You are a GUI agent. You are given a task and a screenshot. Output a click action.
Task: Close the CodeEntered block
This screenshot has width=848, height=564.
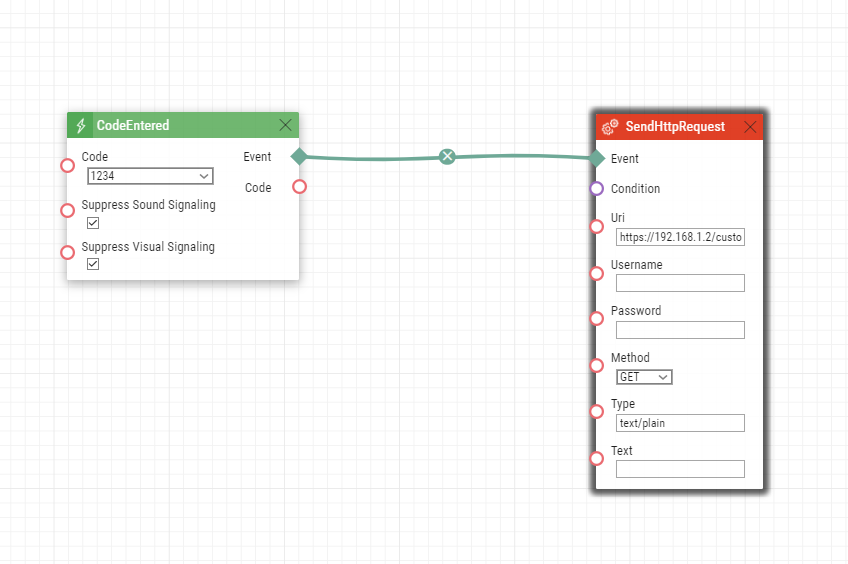pyautogui.click(x=285, y=125)
